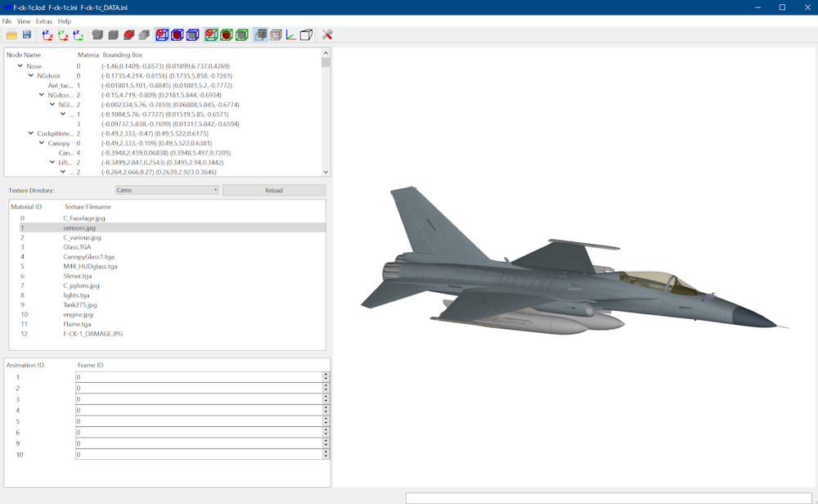Open the Texture Directory Camo dropdown
This screenshot has width=818, height=504.
pos(167,190)
